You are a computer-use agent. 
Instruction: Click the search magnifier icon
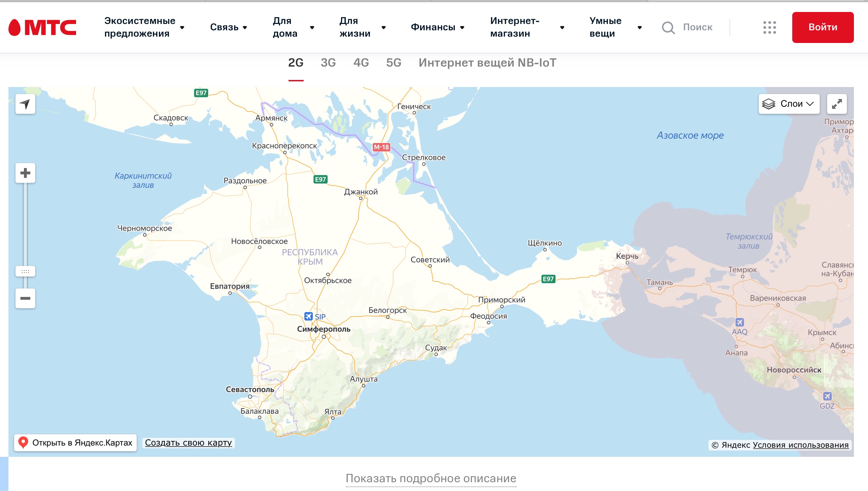[668, 27]
